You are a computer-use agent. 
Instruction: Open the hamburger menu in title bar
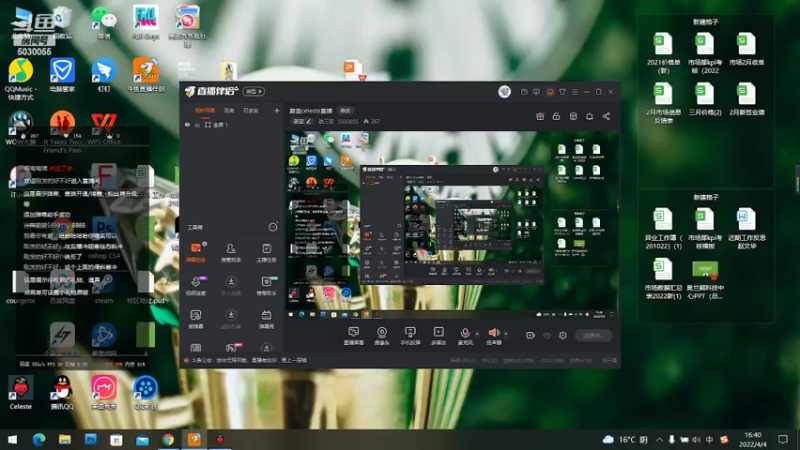[x=574, y=92]
